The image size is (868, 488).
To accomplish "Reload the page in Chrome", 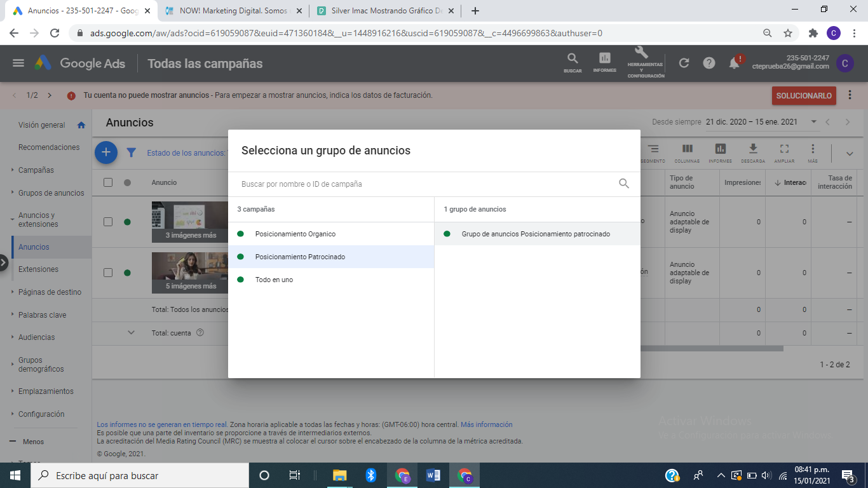I will (55, 33).
